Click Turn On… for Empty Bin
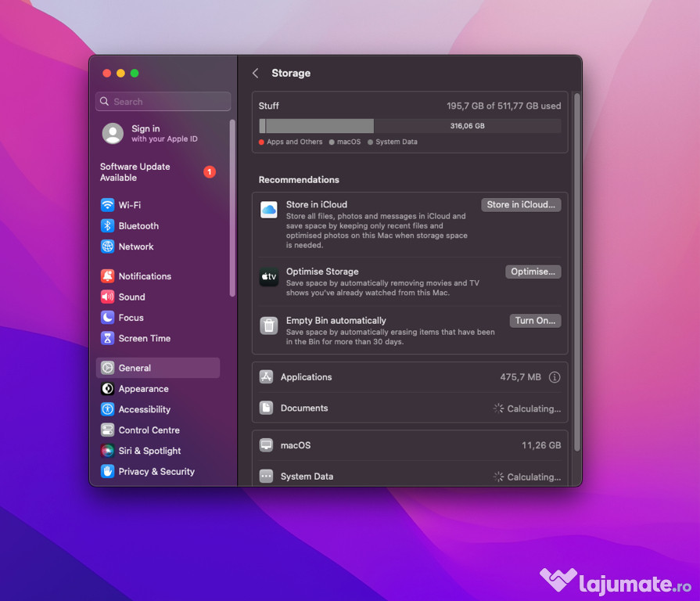 pyautogui.click(x=535, y=321)
